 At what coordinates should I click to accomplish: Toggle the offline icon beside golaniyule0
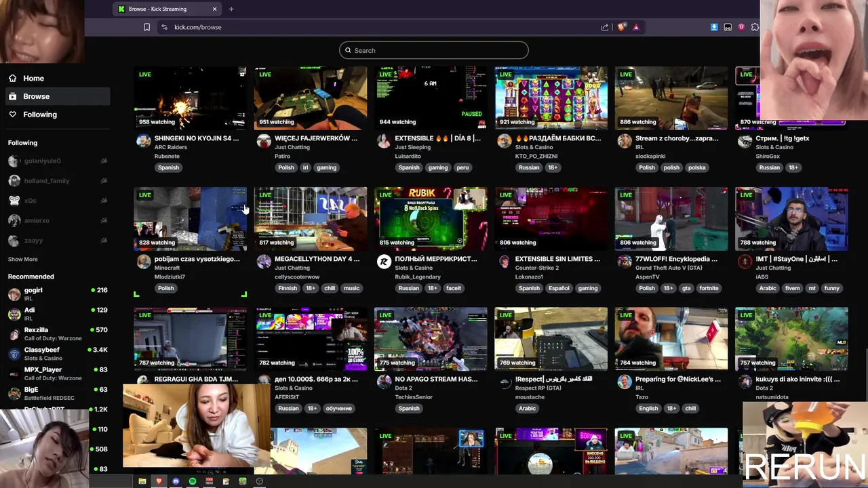[x=104, y=161]
